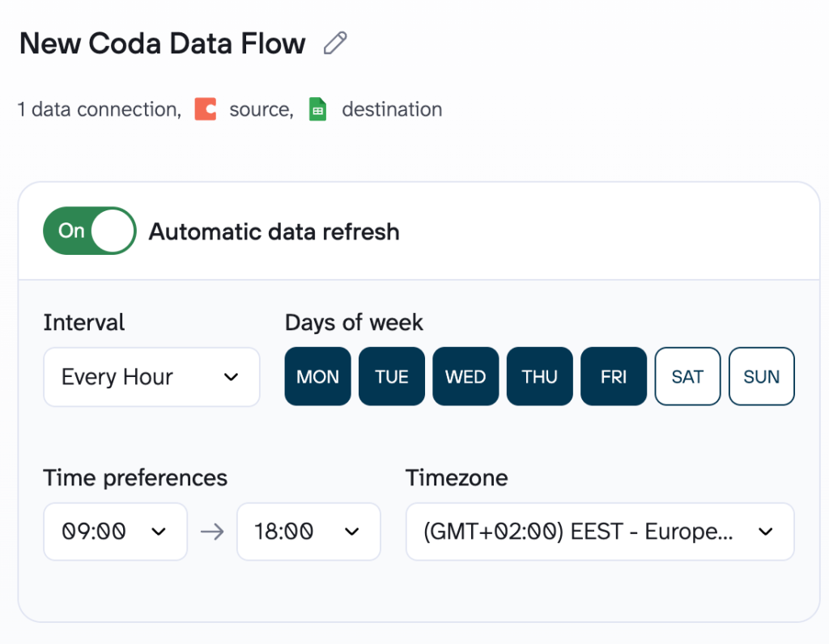Click the Google Sheets destination icon
The width and height of the screenshot is (829, 644).
[318, 109]
